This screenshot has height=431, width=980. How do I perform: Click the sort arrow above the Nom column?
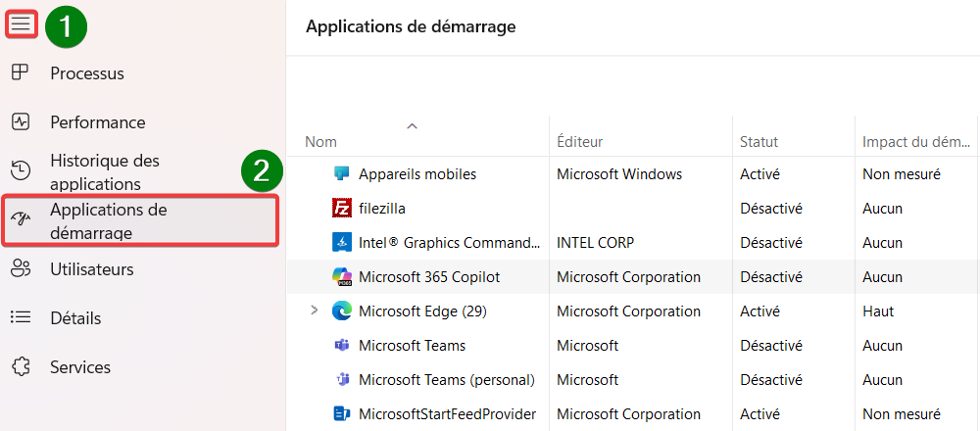coord(412,125)
